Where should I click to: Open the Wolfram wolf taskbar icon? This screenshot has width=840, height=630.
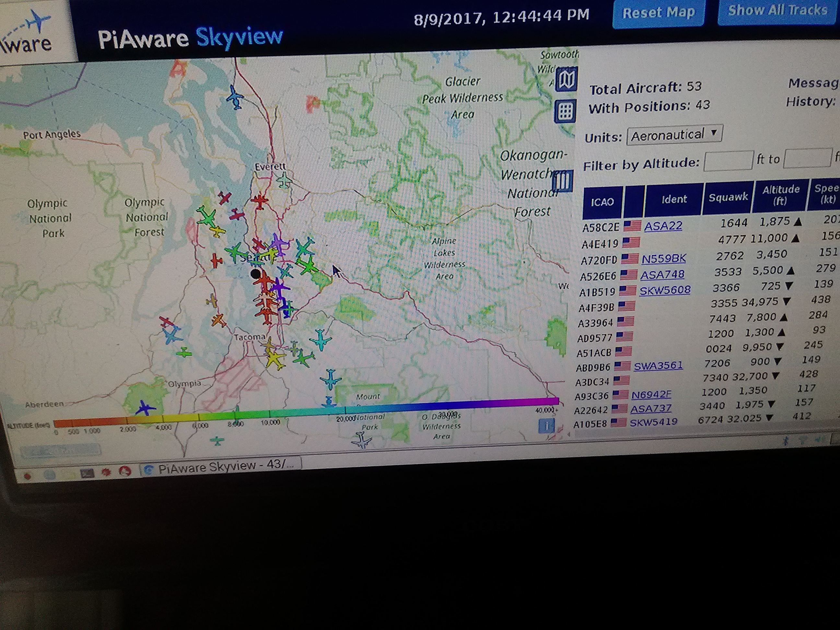pyautogui.click(x=125, y=471)
